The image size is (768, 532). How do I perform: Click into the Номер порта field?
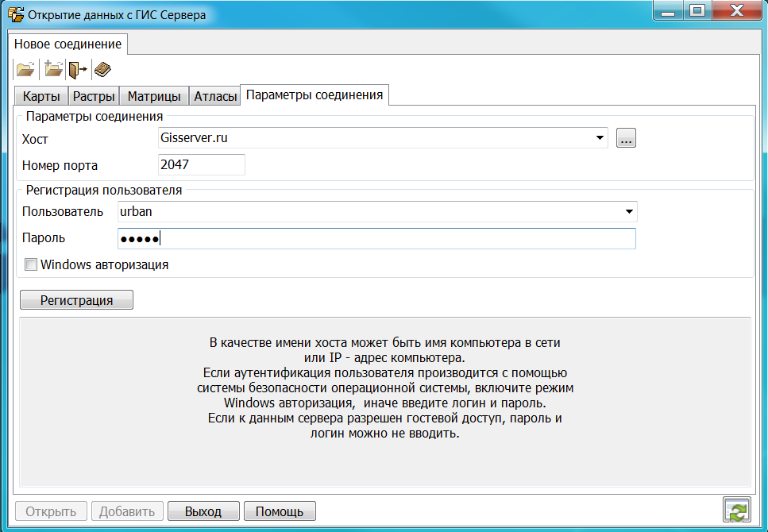tap(202, 165)
